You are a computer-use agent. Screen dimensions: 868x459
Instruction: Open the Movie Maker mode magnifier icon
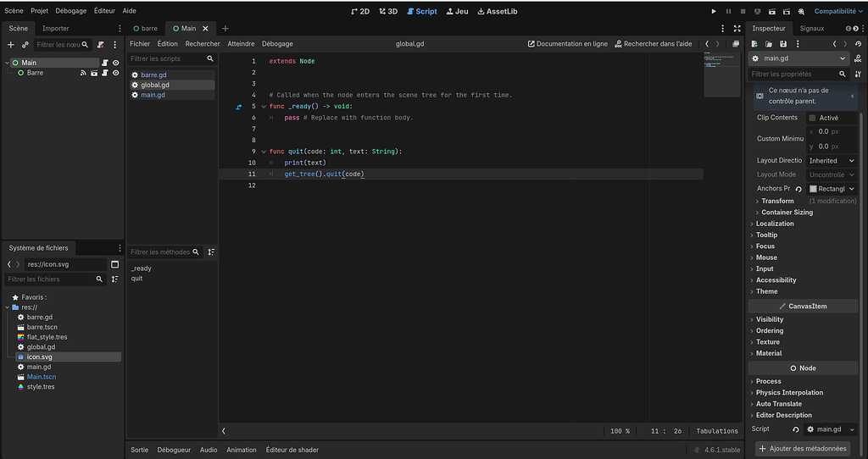point(801,12)
